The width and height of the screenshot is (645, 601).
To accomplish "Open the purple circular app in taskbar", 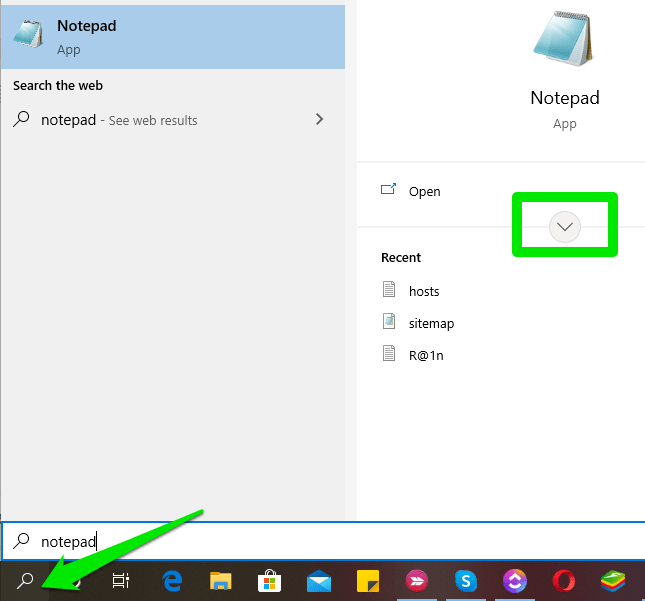I will (515, 581).
